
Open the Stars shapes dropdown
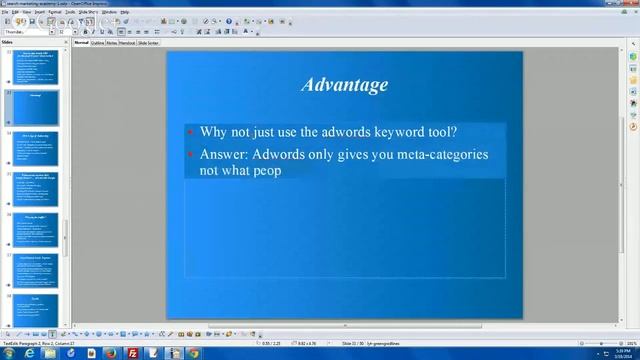coord(153,334)
